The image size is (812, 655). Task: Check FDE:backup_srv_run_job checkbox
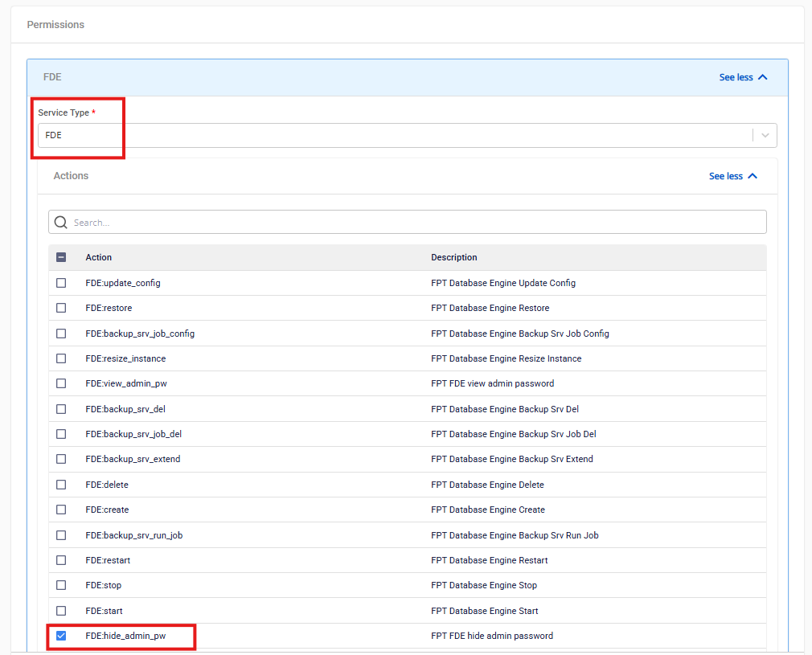click(61, 535)
